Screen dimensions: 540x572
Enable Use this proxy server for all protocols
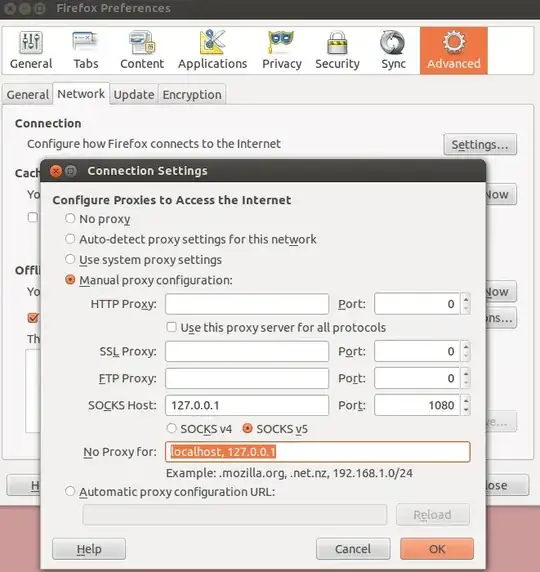171,327
